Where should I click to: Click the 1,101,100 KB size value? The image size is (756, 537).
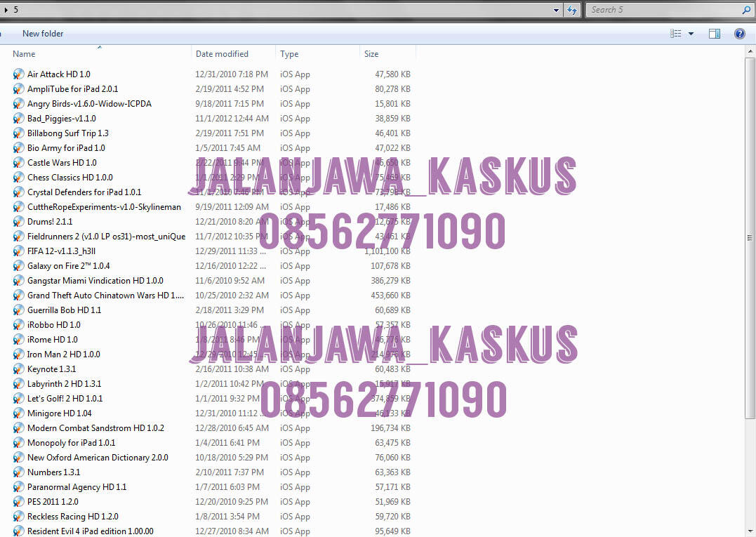[387, 251]
